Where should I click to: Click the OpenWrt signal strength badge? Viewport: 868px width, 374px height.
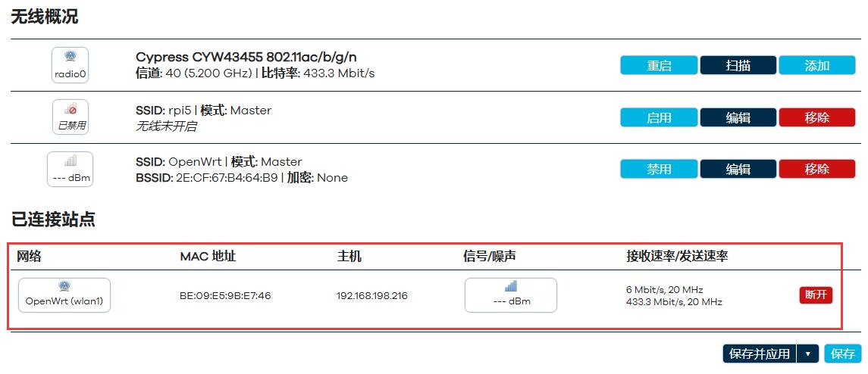[71, 170]
